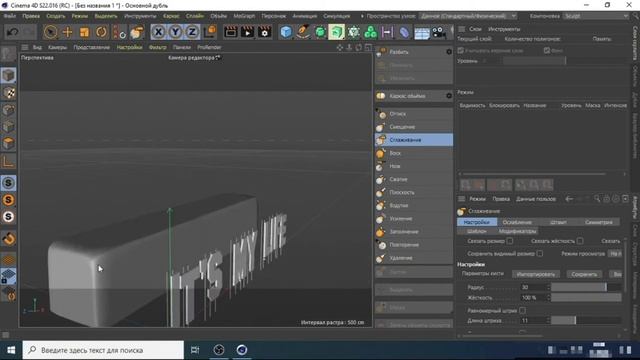Adjust the Жёсткость slider

pos(586,298)
